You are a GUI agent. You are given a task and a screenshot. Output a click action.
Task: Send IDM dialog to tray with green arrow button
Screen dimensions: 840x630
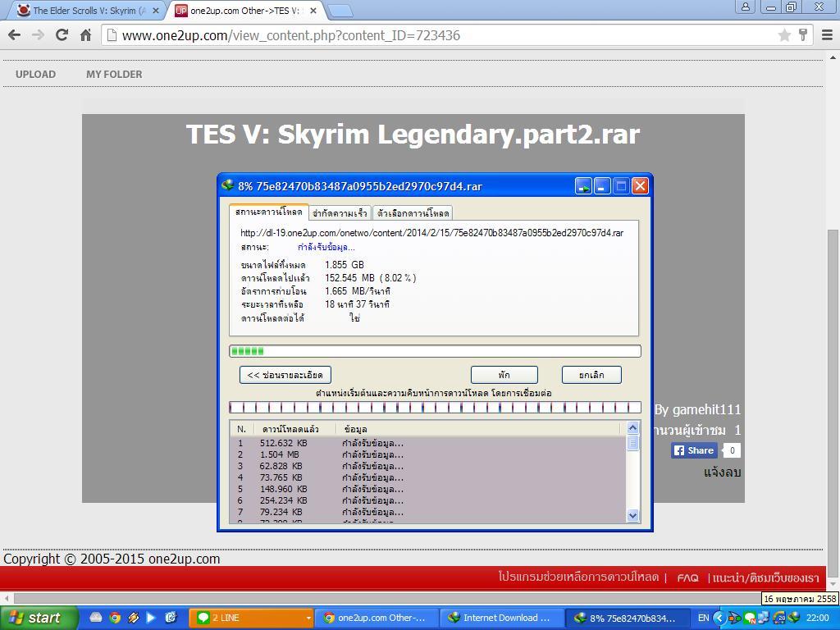[583, 186]
